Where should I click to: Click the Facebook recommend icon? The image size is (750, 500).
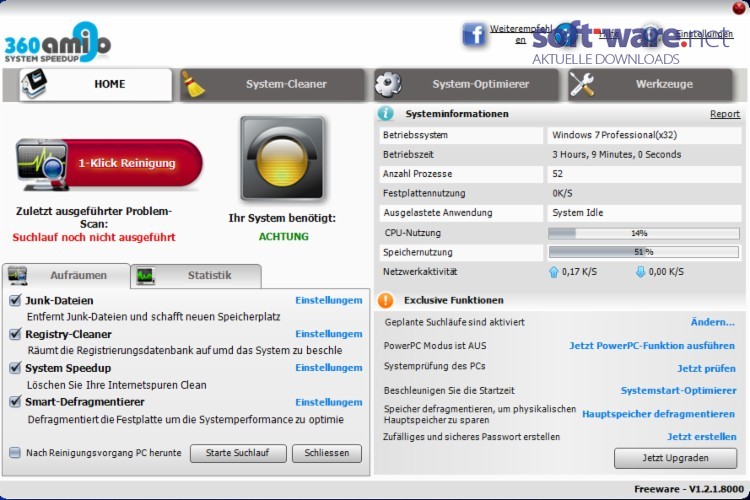(x=474, y=34)
